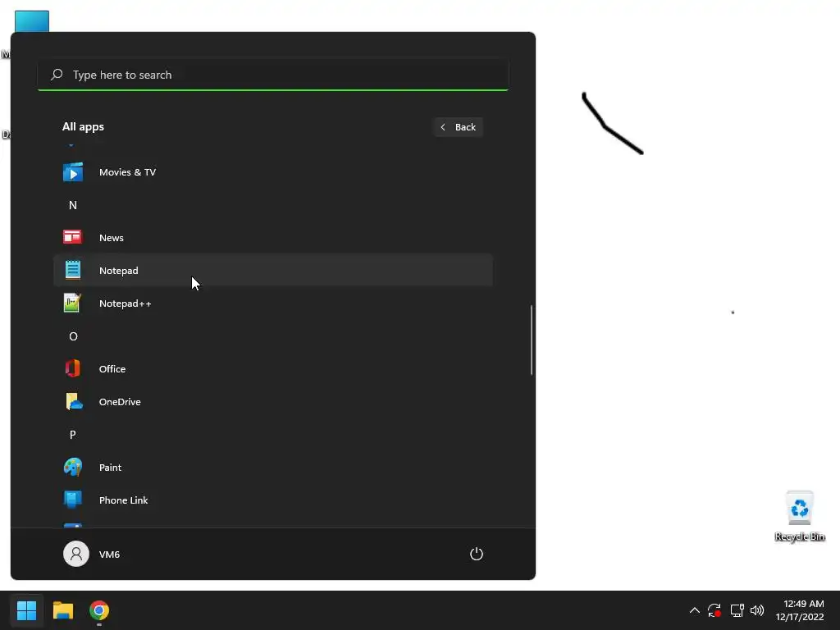Click the 'Phone Link' app label
Screen dimensions: 840x630
click(x=124, y=500)
